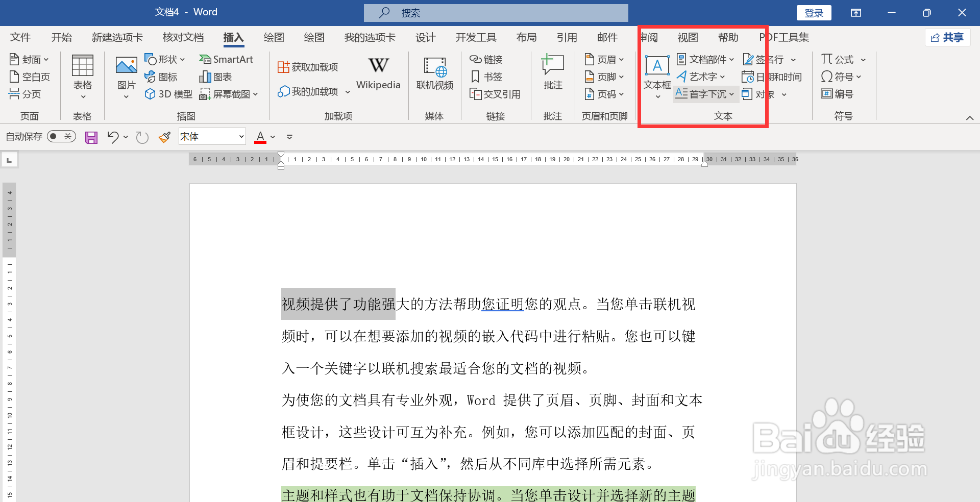The image size is (980, 502).
Task: Undo the last action
Action: [x=113, y=137]
